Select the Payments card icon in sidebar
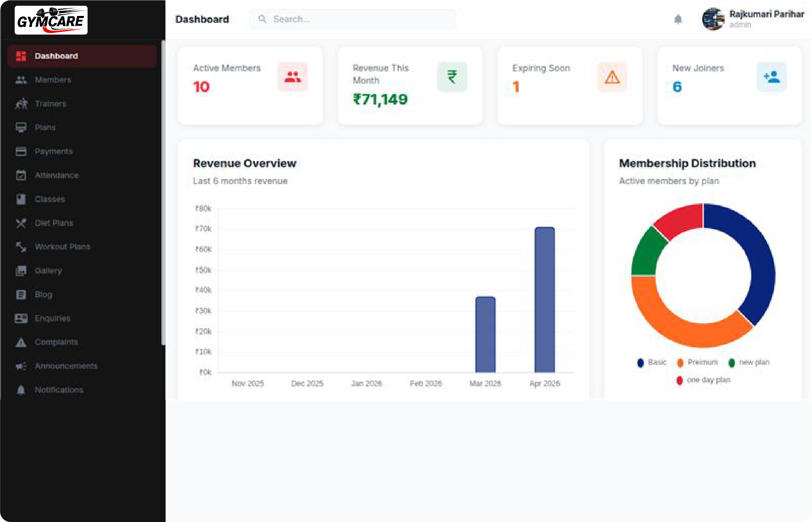The width and height of the screenshot is (812, 522). pyautogui.click(x=21, y=151)
